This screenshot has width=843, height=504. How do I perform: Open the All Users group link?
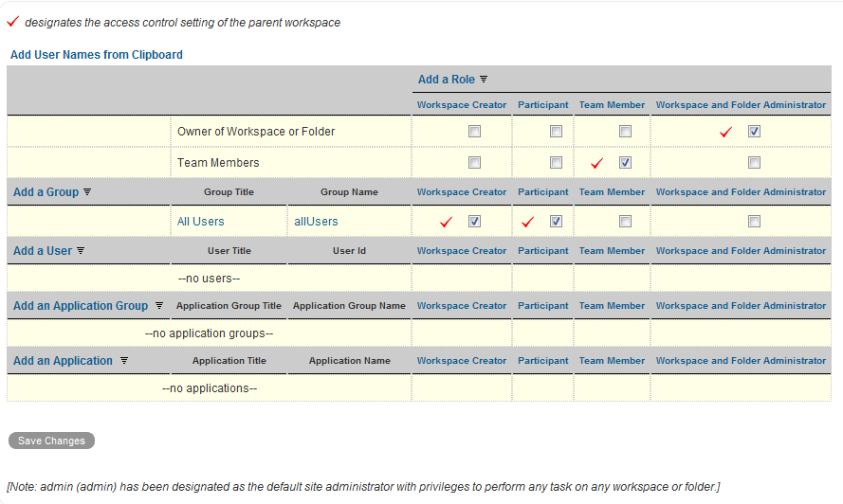(x=201, y=222)
